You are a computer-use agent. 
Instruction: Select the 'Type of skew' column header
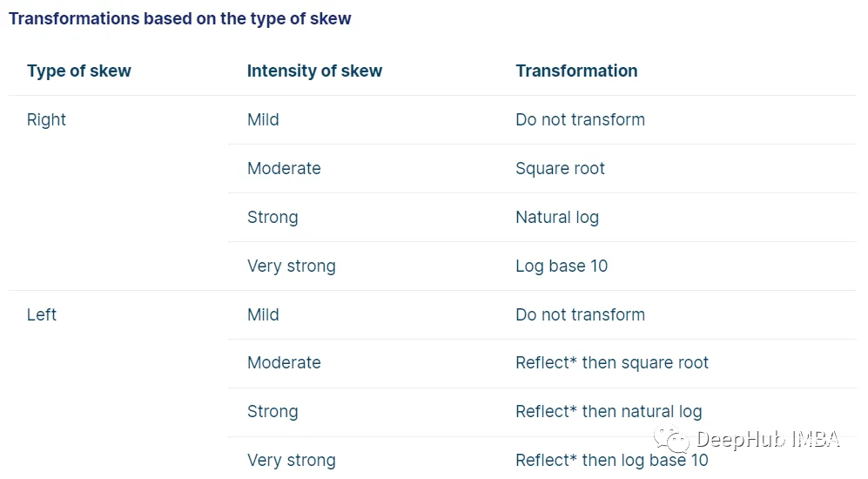tap(79, 71)
